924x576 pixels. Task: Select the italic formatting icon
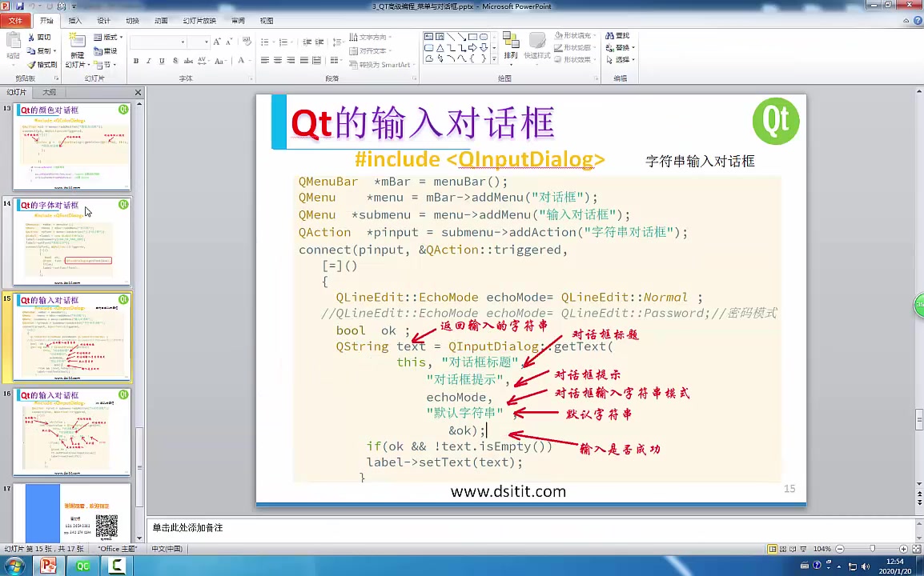point(149,61)
